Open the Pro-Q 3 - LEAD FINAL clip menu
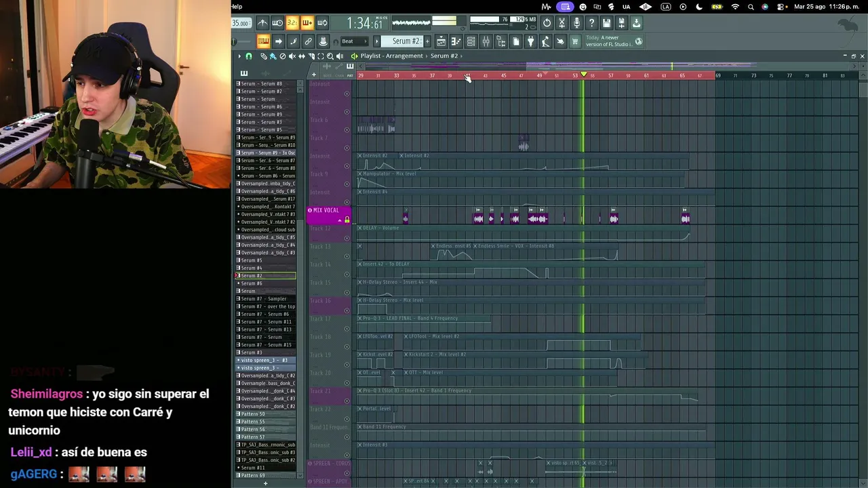The image size is (868, 488). (x=359, y=319)
